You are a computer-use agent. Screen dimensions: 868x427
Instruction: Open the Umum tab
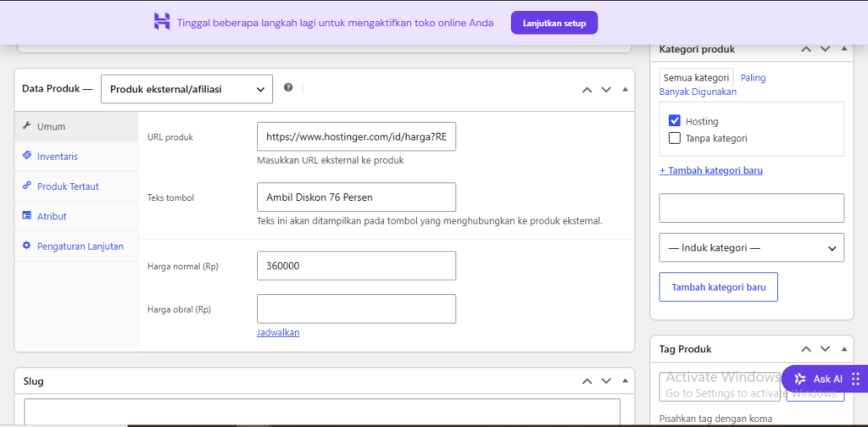(x=76, y=127)
